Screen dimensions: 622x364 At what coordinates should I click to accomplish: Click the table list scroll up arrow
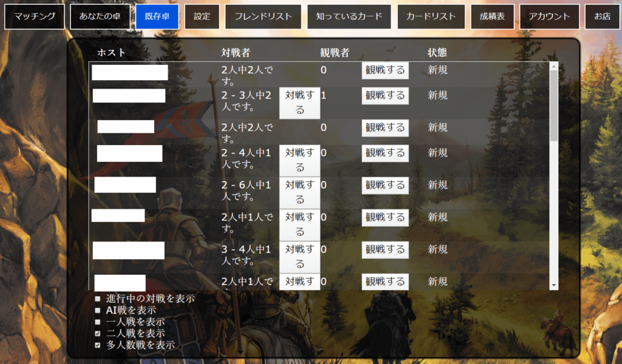(553, 66)
